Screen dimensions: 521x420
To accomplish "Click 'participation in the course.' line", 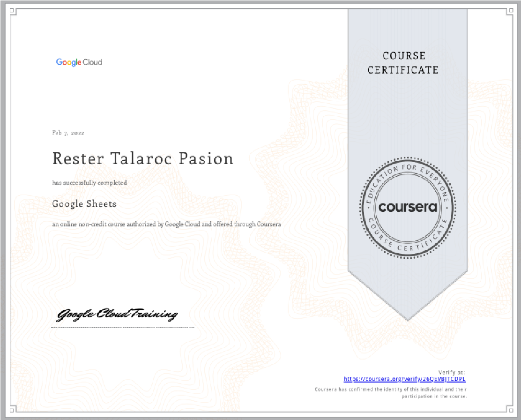I will tap(434, 397).
